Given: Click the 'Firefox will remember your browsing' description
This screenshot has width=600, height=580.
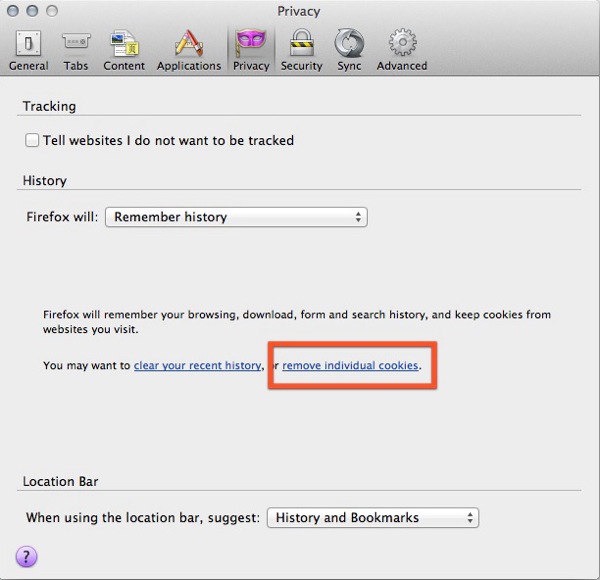Looking at the screenshot, I should tap(297, 322).
